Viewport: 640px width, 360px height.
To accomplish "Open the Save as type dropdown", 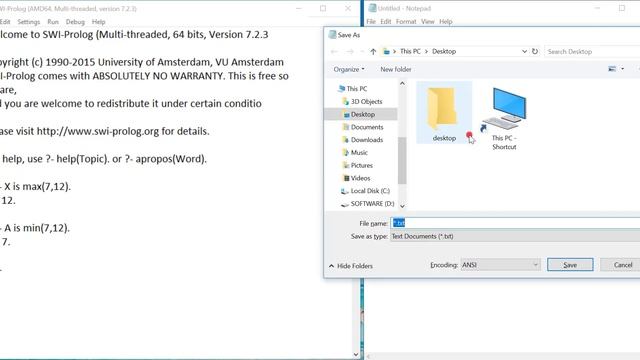I will [x=515, y=236].
